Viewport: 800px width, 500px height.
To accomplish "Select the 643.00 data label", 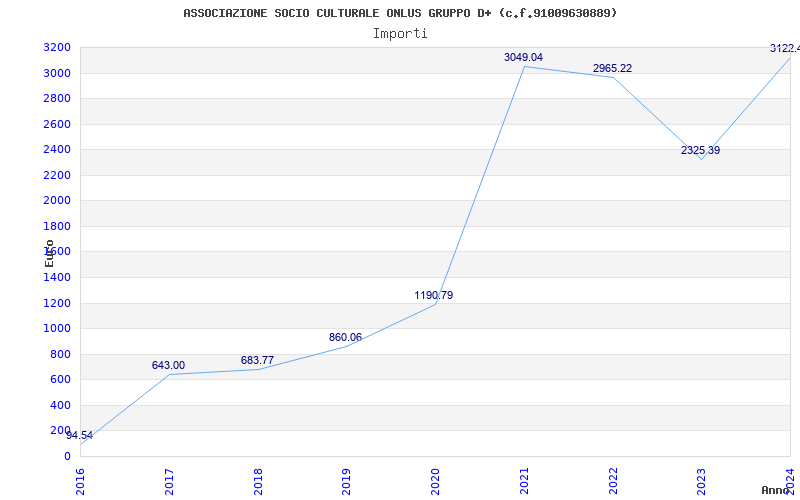I will [x=168, y=365].
